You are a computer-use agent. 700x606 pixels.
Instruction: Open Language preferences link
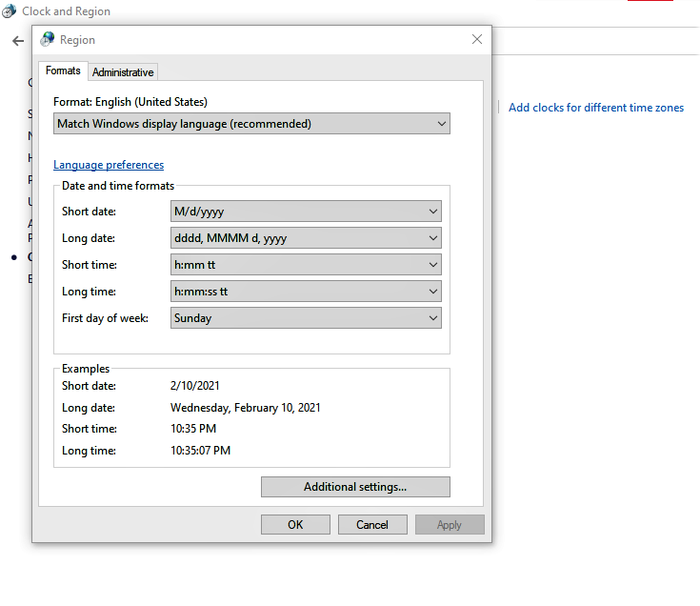pos(109,165)
